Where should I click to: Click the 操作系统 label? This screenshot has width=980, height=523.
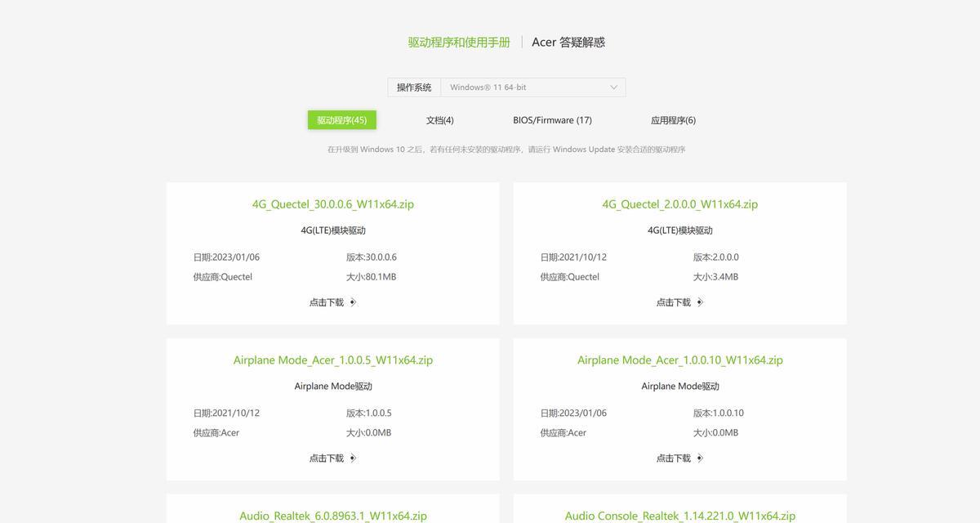click(414, 87)
